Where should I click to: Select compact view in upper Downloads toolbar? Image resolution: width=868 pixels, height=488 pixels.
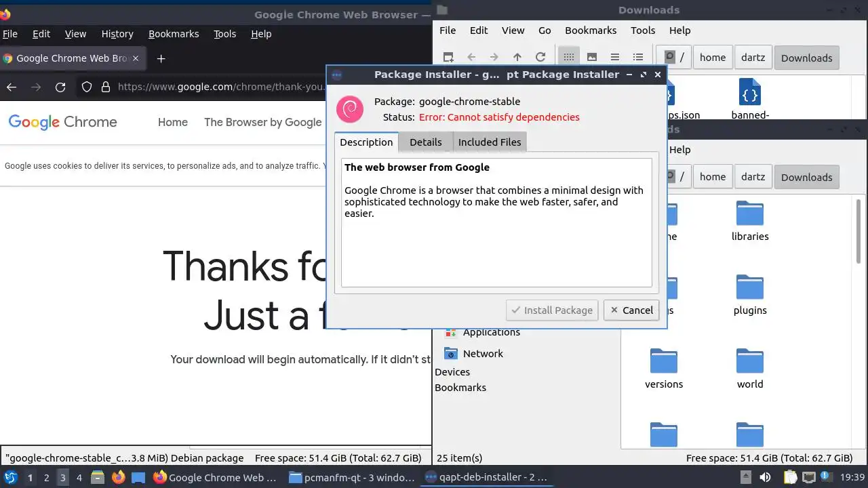point(615,58)
